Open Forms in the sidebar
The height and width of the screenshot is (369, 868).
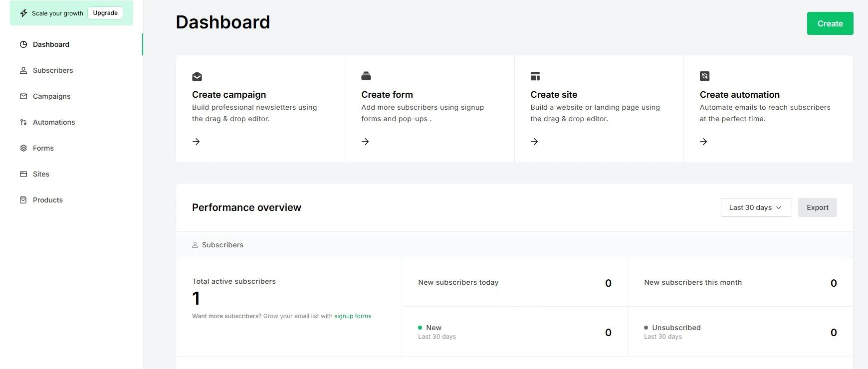[x=43, y=148]
